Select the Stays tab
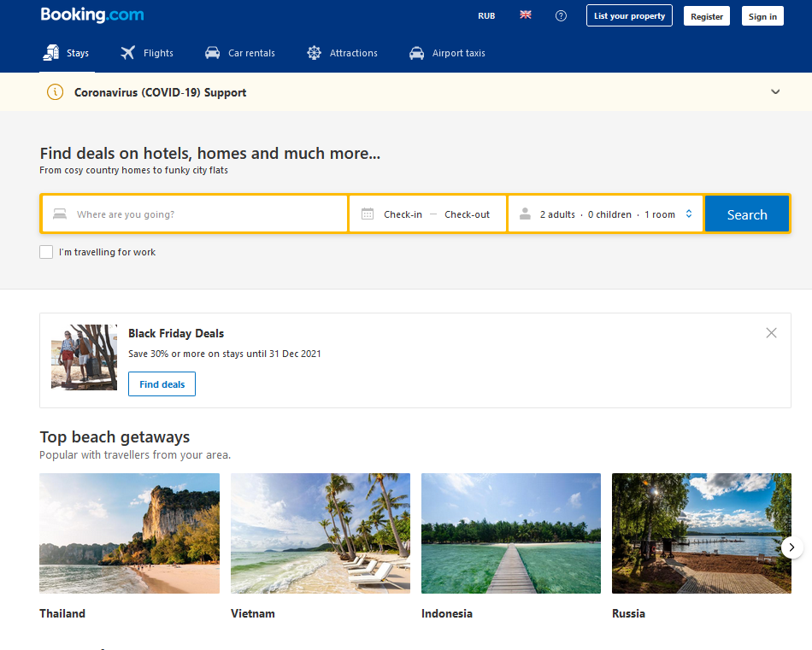This screenshot has width=812, height=650. coord(67,53)
